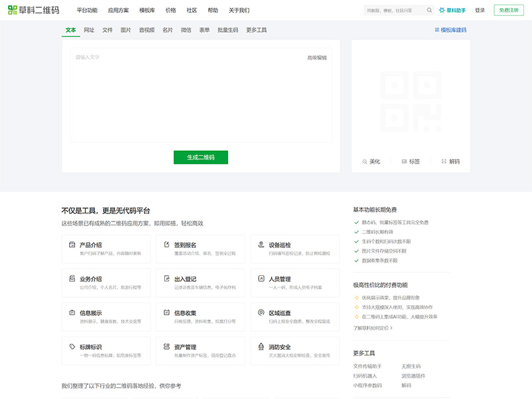Open the 更多工具 tab dropdown
Screen dimensions: 532x399
tap(256, 30)
